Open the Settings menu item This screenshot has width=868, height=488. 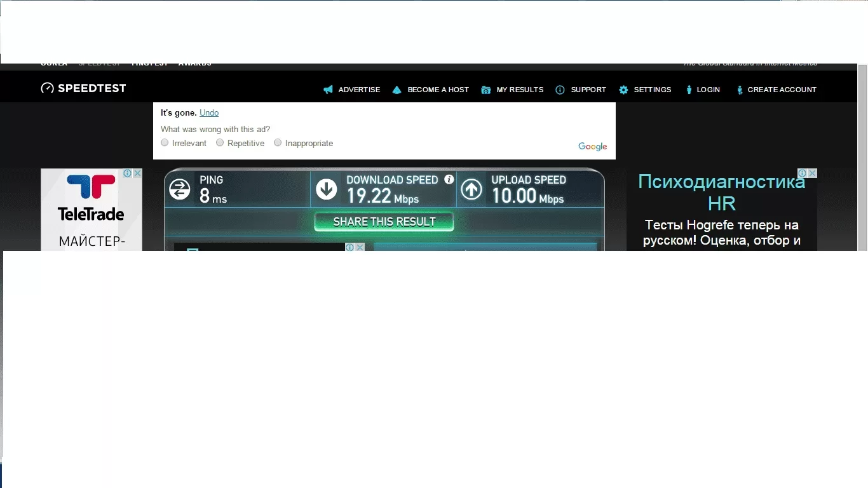[x=653, y=90]
